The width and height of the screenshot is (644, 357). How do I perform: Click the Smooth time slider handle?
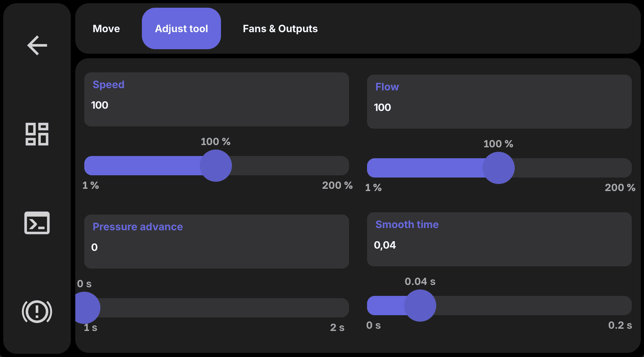pyautogui.click(x=420, y=306)
